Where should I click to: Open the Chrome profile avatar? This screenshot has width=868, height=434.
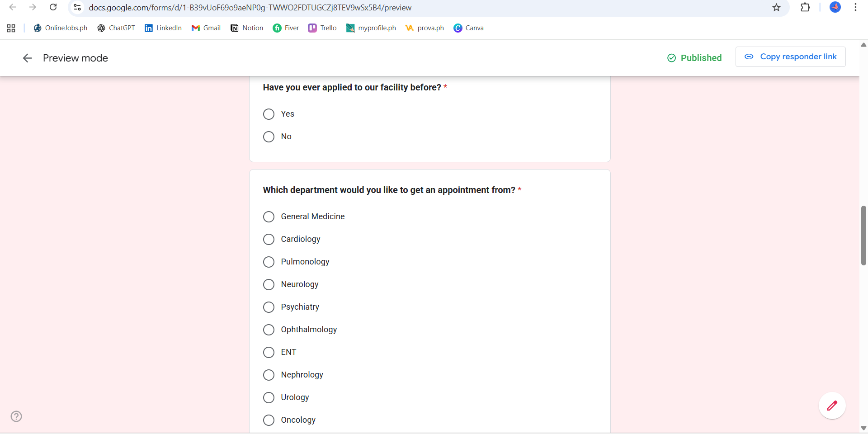click(835, 8)
